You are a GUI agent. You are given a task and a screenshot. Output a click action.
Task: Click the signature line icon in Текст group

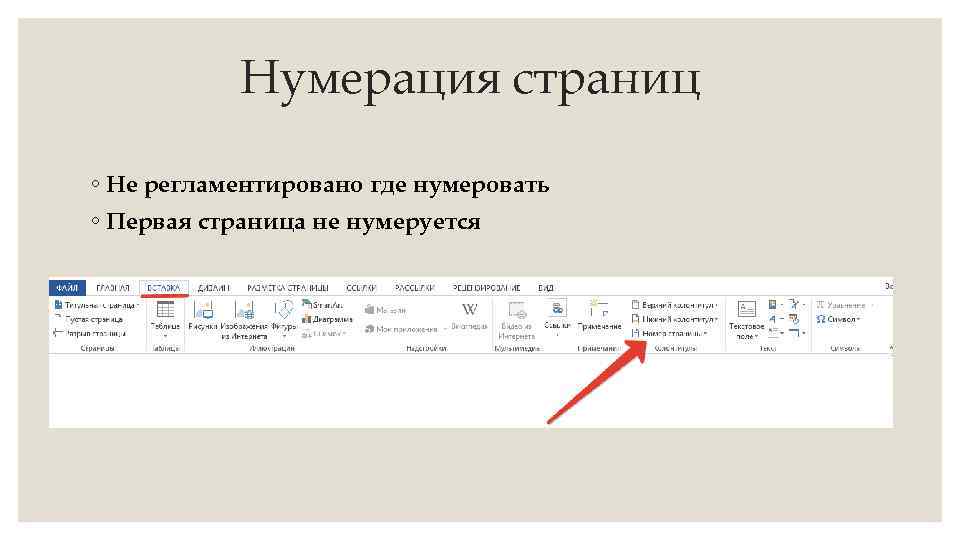tap(795, 304)
